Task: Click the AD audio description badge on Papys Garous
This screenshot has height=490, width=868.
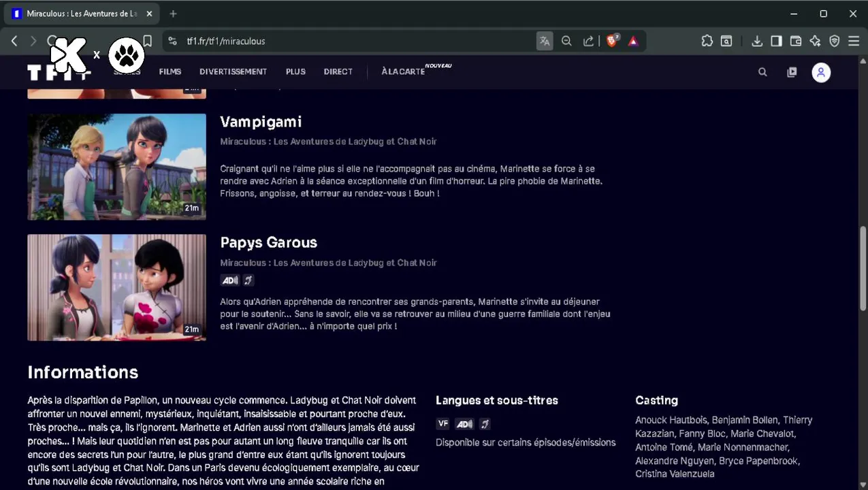Action: (230, 280)
